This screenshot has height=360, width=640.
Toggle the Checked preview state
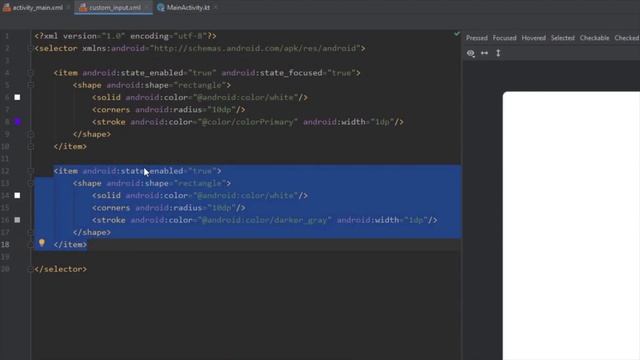627,38
